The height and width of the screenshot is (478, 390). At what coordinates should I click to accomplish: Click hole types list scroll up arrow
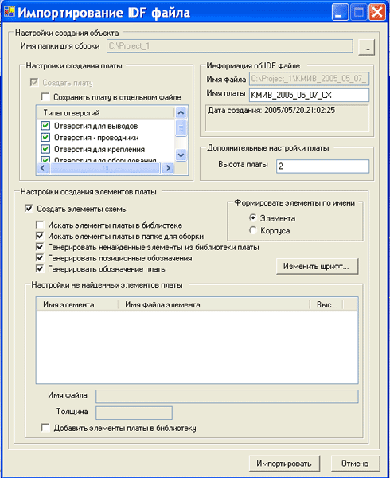click(181, 113)
